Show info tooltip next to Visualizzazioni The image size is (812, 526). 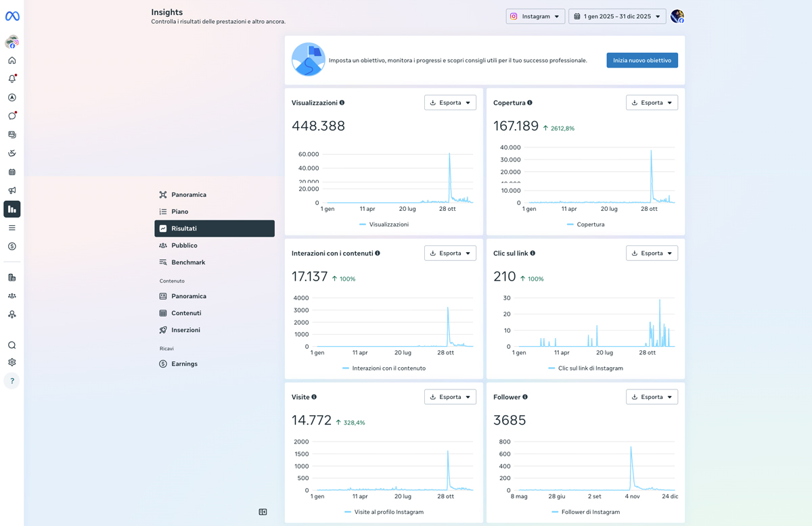[x=342, y=103]
